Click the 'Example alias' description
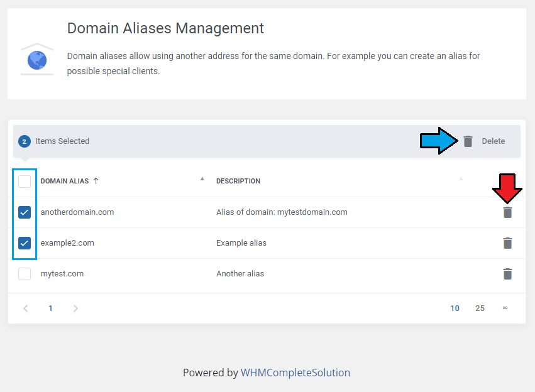The image size is (535, 392). (241, 242)
